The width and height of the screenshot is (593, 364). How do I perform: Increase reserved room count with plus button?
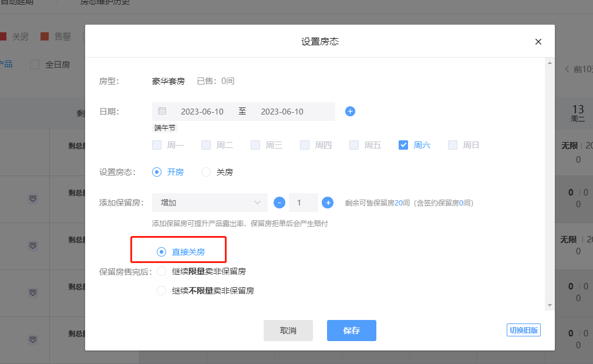[x=328, y=203]
